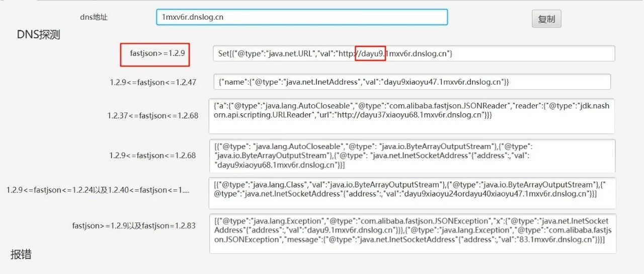Viewport: 644px width, 274px height.
Task: Click the fastjson>=1.2.9以及fastjson=1.2.83 label
Action: coord(134,226)
